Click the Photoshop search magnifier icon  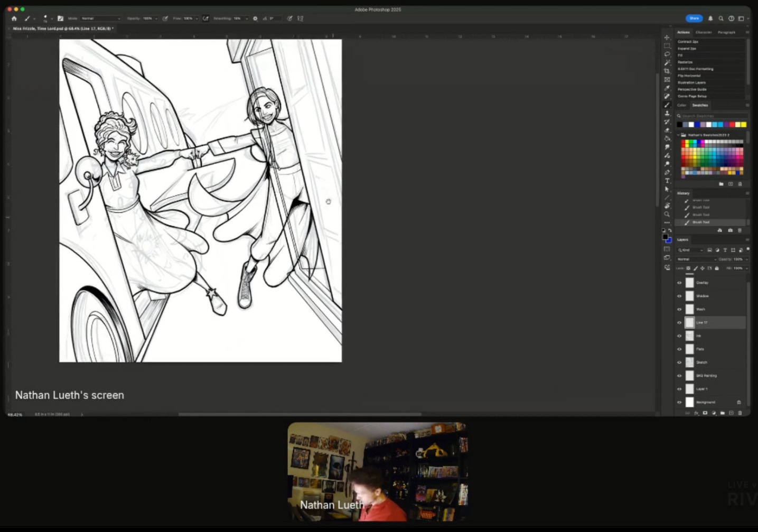click(x=721, y=18)
